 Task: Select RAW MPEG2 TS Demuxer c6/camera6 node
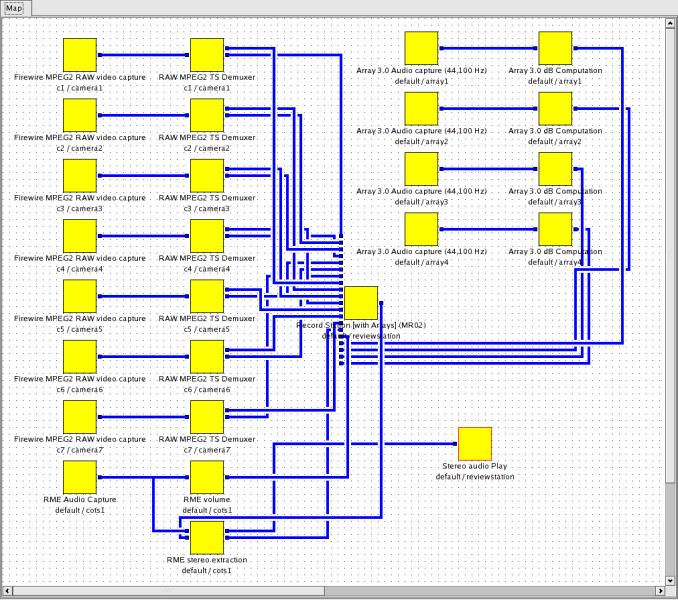pos(207,357)
